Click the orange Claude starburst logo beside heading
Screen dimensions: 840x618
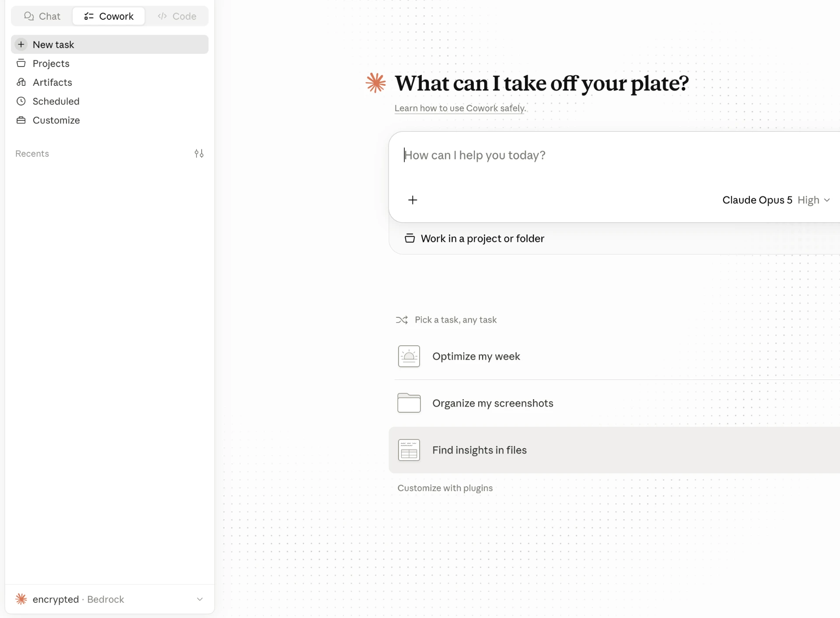pyautogui.click(x=375, y=83)
